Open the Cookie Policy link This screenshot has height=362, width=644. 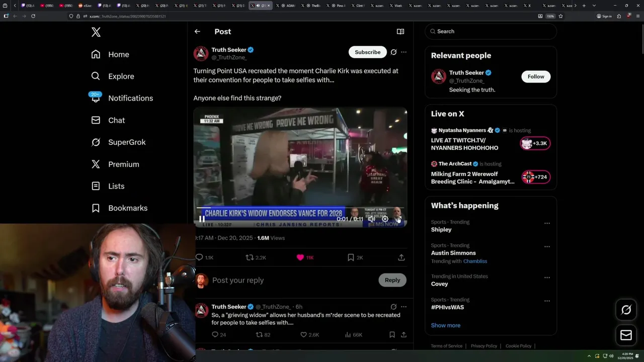pos(518,346)
